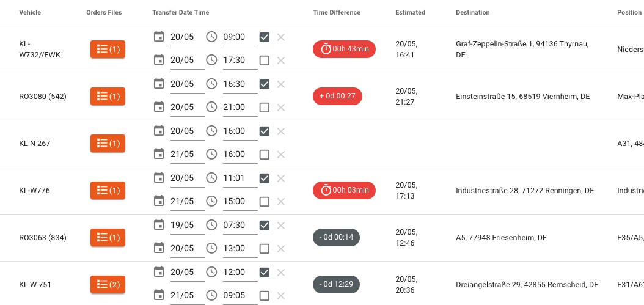The height and width of the screenshot is (305, 644).
Task: Click clock icon next to 07:30 for RO3063
Action: point(211,225)
